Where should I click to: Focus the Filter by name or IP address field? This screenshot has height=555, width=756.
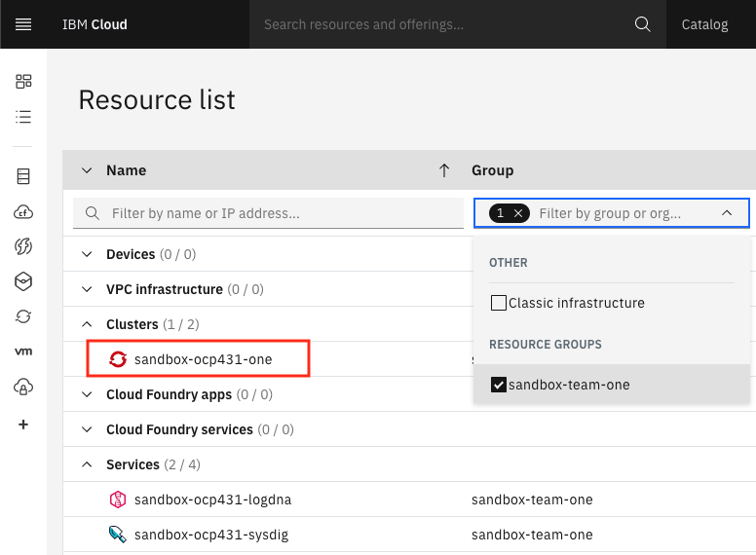click(268, 213)
